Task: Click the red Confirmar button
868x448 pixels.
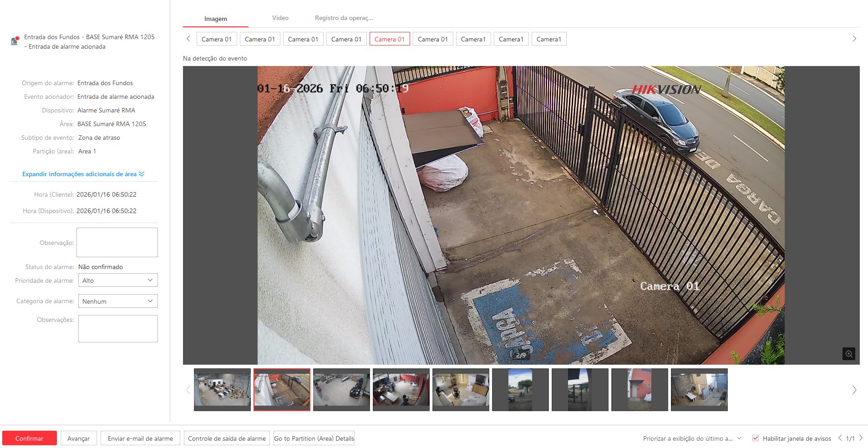Action: click(30, 438)
